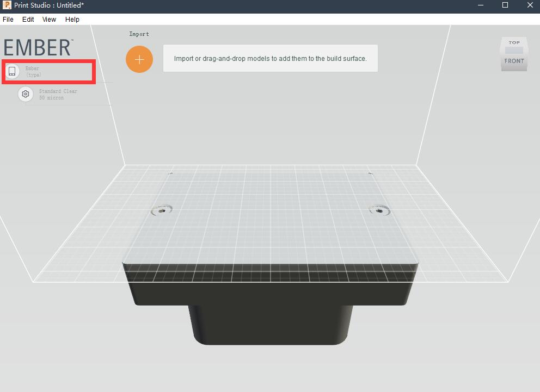Image resolution: width=540 pixels, height=392 pixels.
Task: Select the left screw hole on the build head
Action: click(161, 209)
